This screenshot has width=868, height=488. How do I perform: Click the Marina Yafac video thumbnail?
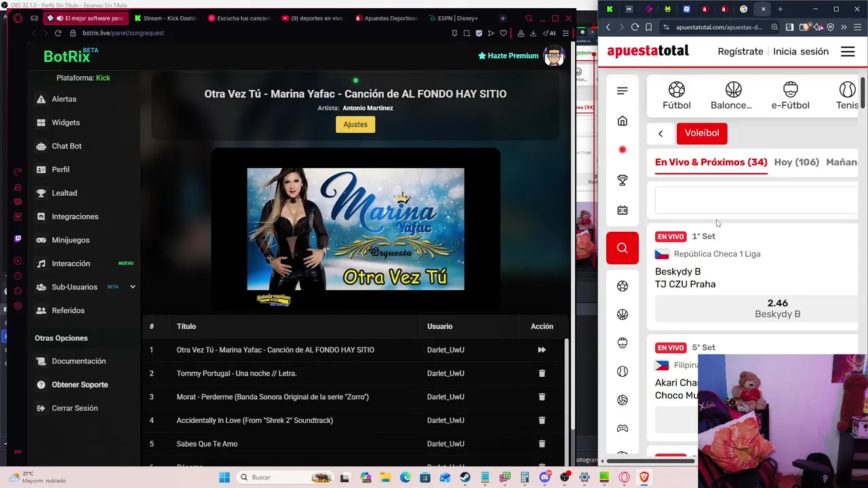[x=355, y=229]
